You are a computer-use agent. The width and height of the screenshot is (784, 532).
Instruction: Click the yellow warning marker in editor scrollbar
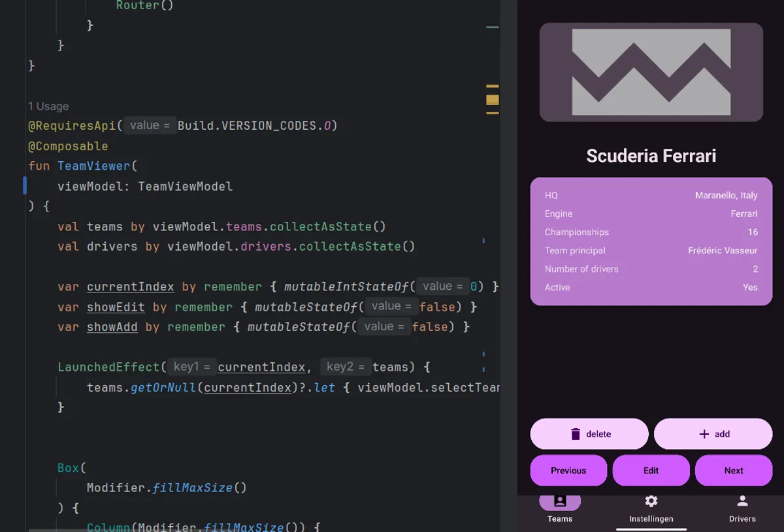pos(493,100)
